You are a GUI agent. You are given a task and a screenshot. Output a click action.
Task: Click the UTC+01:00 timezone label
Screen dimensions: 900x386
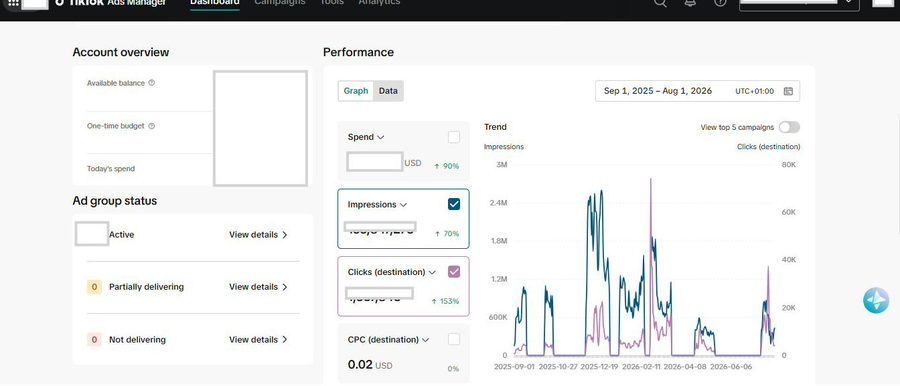click(x=755, y=91)
